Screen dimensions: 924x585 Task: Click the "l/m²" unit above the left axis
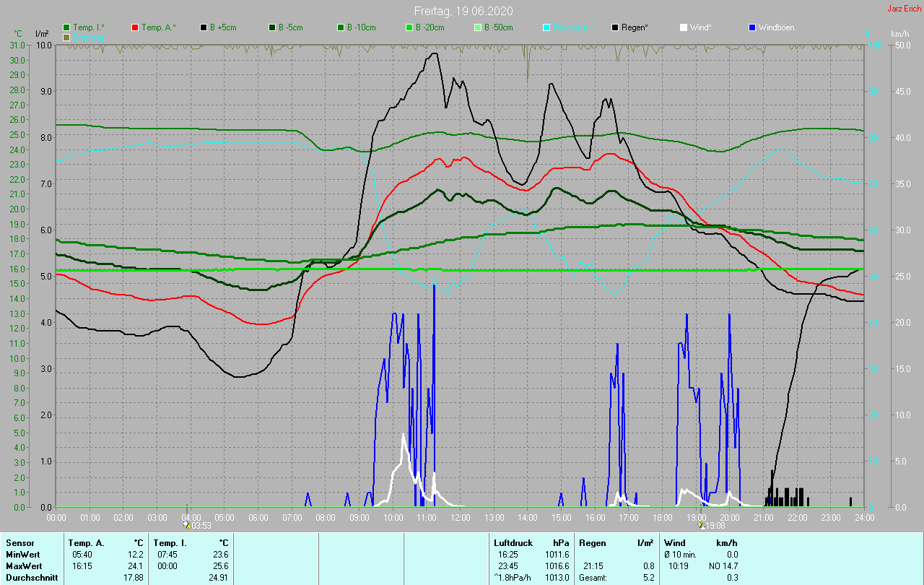coord(42,34)
